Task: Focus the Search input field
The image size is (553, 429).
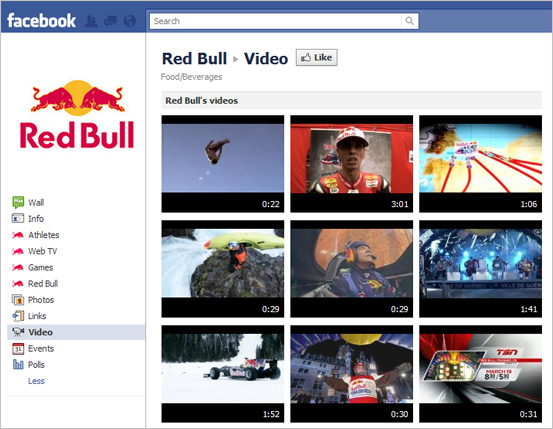Action: pyautogui.click(x=275, y=21)
